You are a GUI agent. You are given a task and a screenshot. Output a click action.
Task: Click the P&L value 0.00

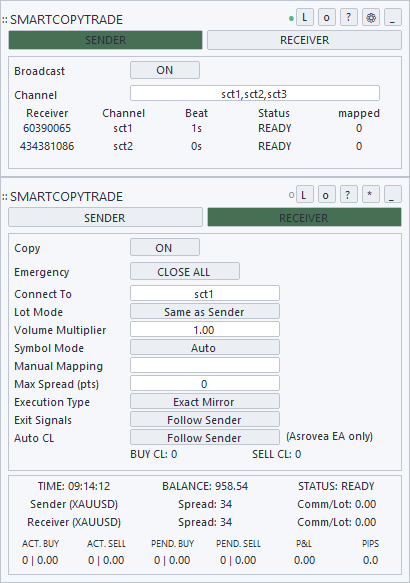[304, 560]
